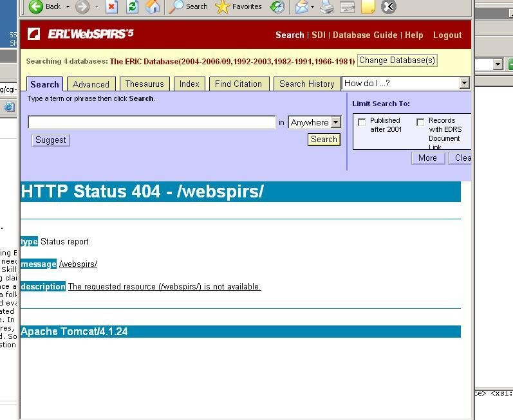This screenshot has width=513, height=420.
Task: Switch to the Find Citation tab
Action: [x=239, y=84]
